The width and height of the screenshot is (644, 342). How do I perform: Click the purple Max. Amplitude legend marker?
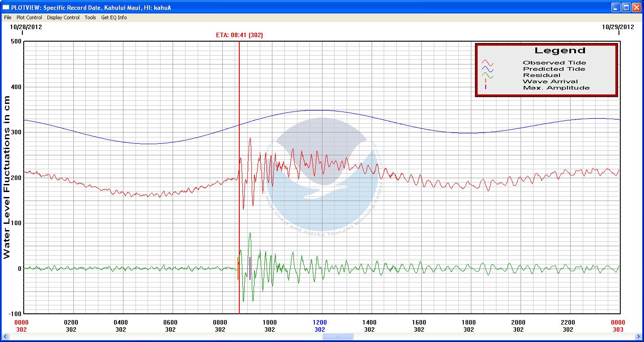[486, 87]
